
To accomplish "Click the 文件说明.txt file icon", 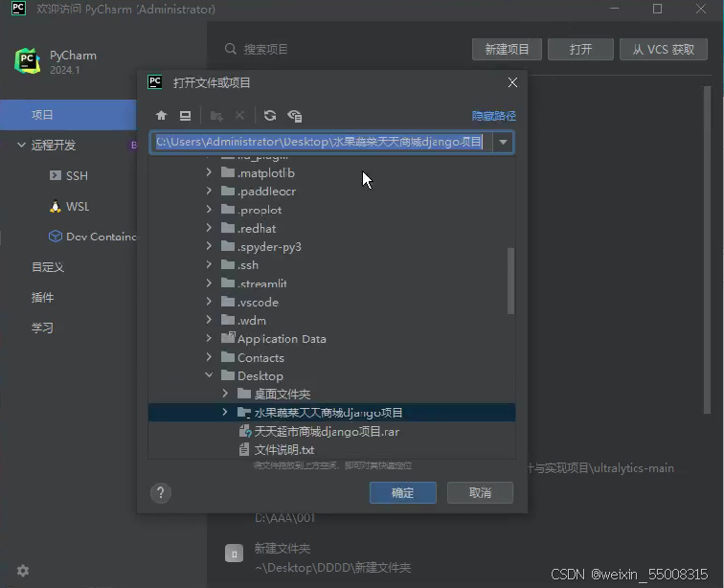I will (x=244, y=449).
